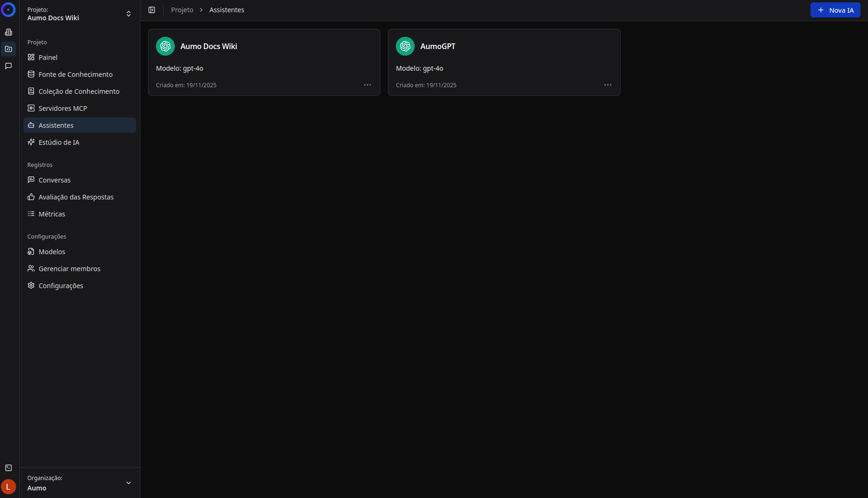Open Estúdio de IA page

(x=59, y=142)
